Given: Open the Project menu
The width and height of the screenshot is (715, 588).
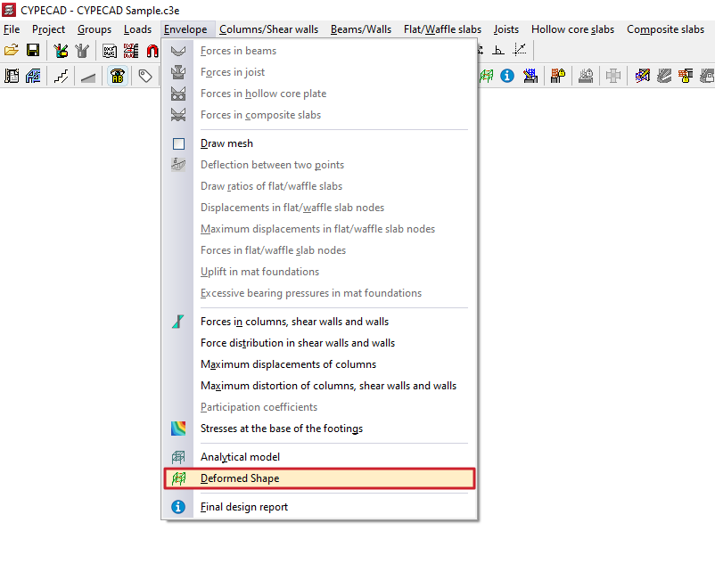Looking at the screenshot, I should (48, 29).
